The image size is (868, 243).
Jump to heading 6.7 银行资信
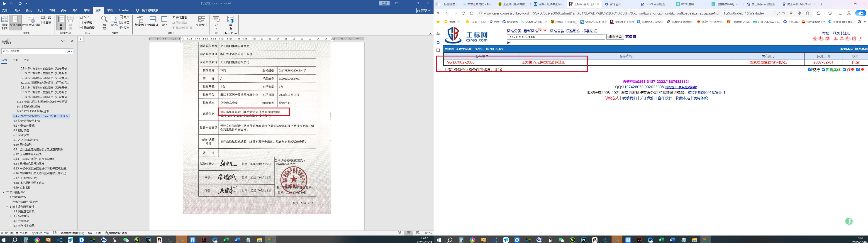tap(21, 130)
